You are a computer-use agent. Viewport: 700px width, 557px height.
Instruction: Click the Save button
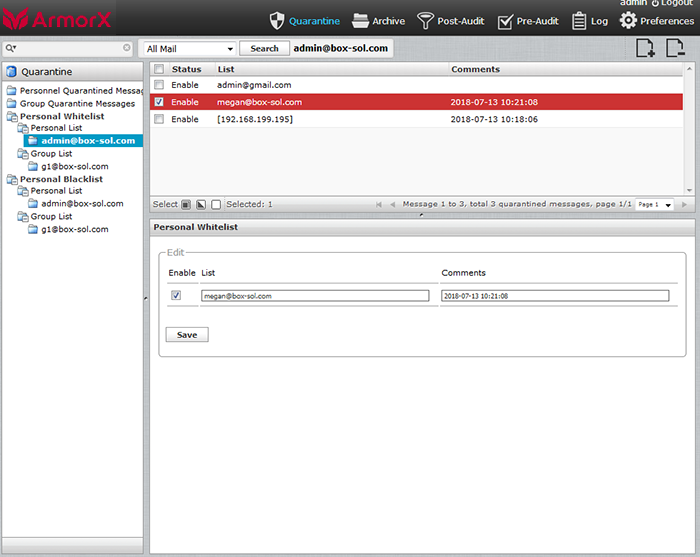187,335
